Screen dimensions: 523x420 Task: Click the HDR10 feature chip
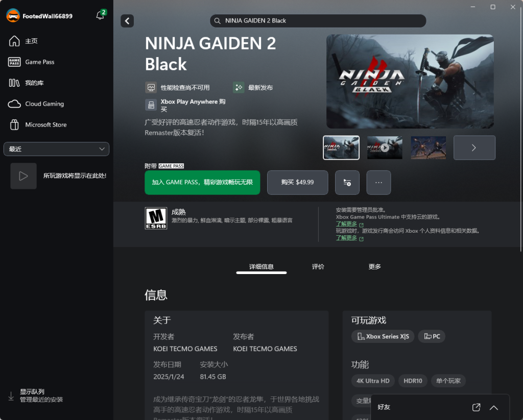pos(413,381)
